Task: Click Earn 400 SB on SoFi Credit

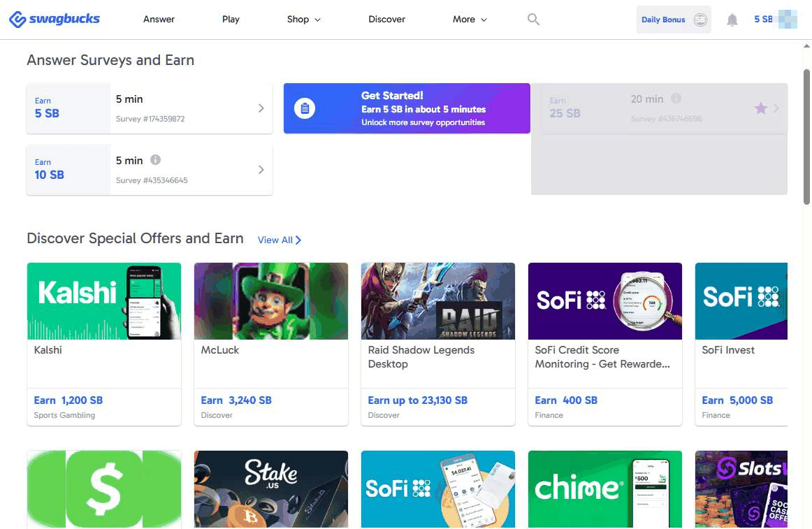Action: point(566,400)
